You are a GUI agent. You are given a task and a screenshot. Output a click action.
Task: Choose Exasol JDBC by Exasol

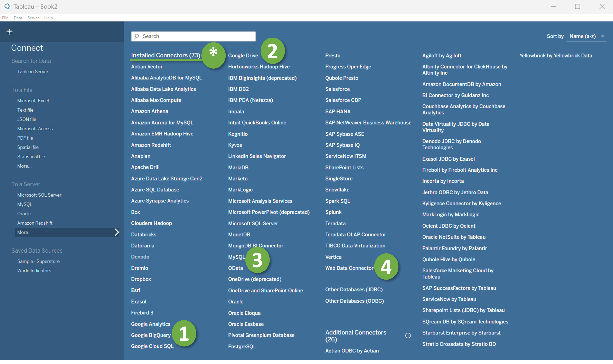click(448, 159)
